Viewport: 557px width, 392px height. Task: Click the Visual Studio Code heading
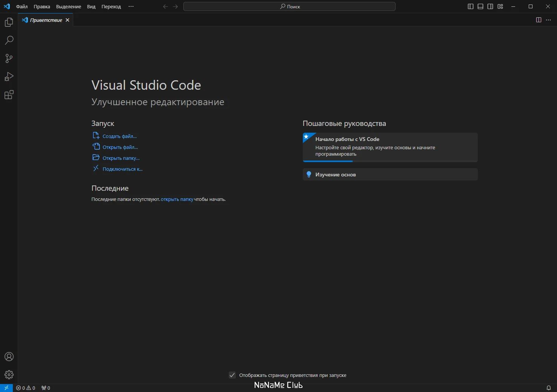(x=146, y=85)
